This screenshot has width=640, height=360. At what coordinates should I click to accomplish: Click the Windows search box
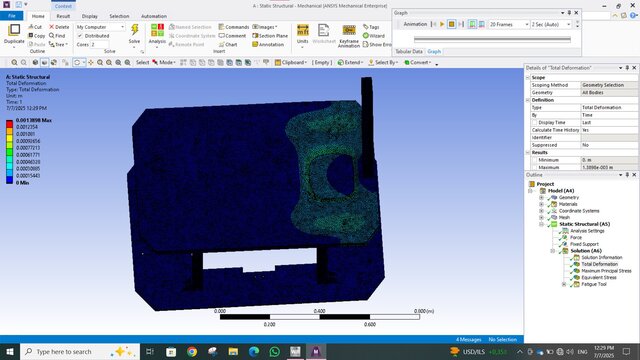tap(80, 351)
